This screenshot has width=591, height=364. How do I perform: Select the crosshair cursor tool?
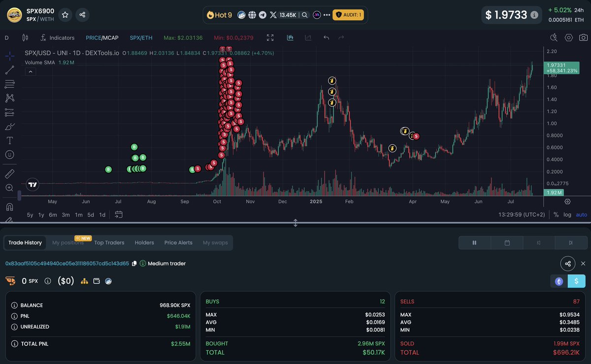tap(9, 56)
